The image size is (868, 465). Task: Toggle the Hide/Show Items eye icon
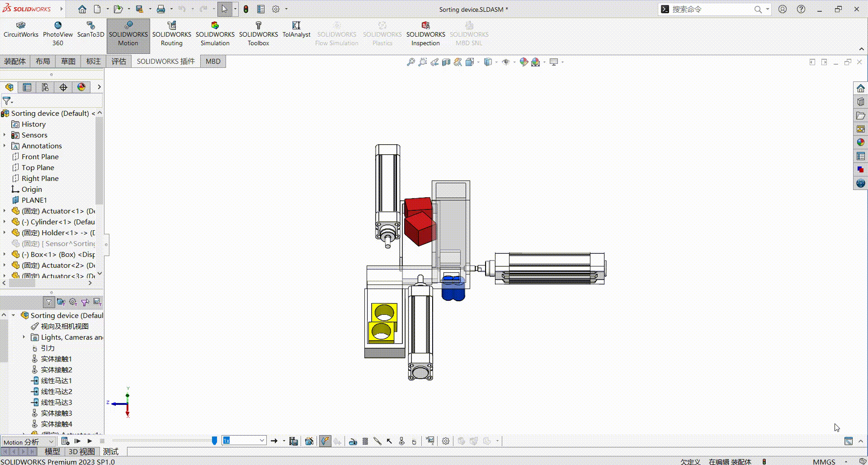(x=507, y=62)
